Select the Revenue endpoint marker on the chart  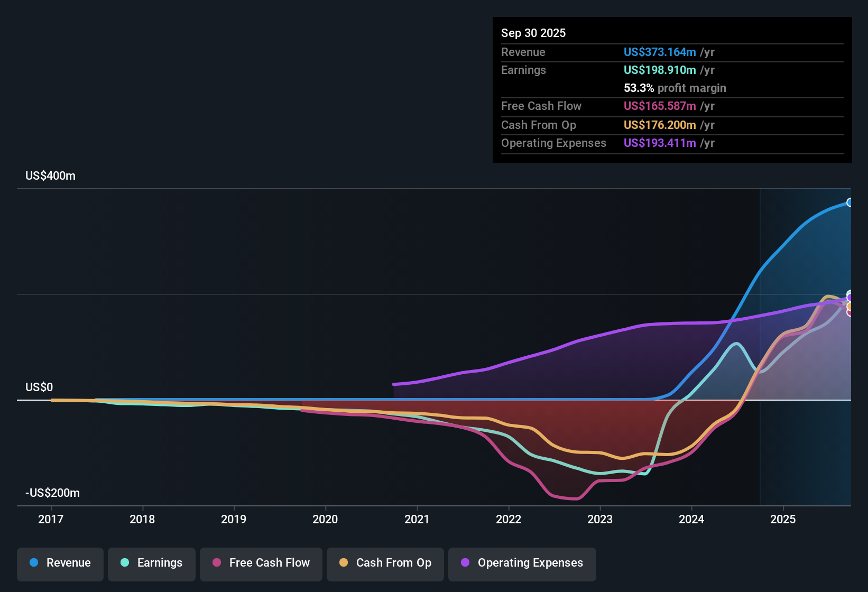click(850, 202)
